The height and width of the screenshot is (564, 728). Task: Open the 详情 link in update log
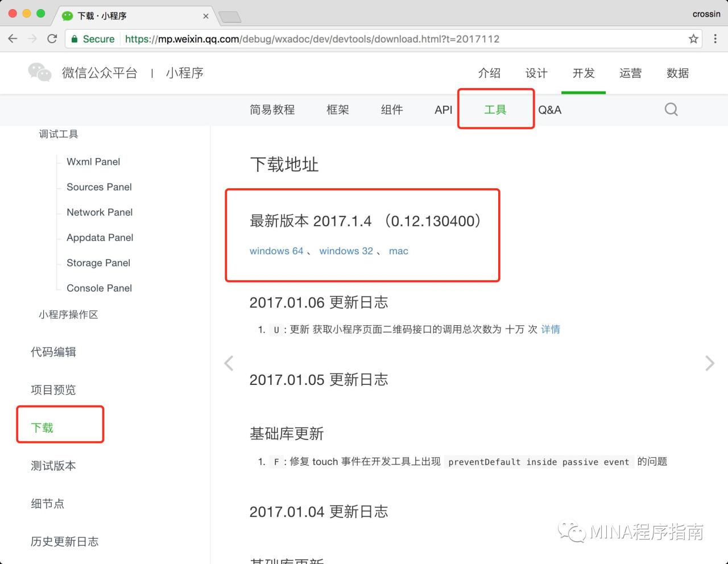coord(551,329)
